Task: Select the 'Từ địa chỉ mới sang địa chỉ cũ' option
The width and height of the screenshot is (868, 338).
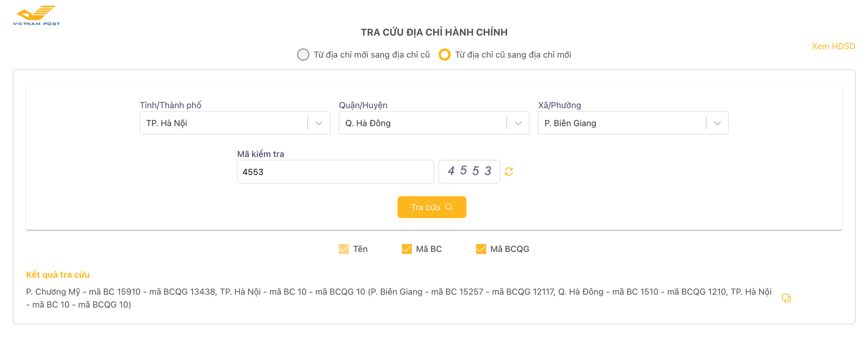Action: [x=303, y=55]
